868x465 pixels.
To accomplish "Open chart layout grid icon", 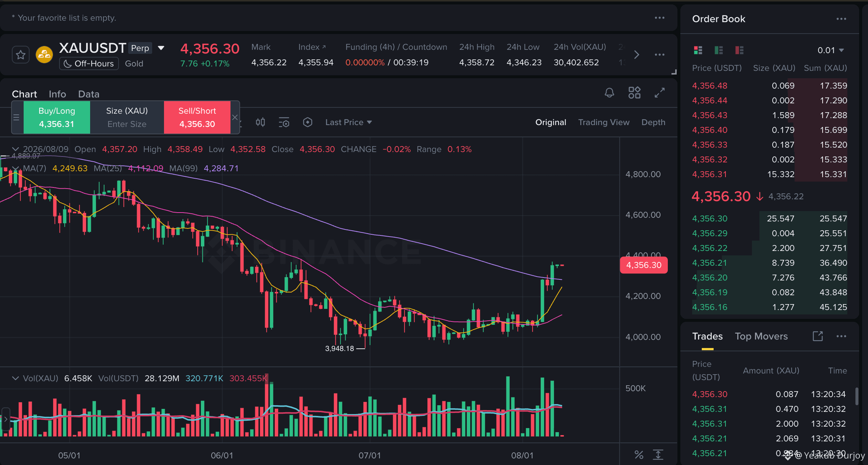I will (x=635, y=93).
